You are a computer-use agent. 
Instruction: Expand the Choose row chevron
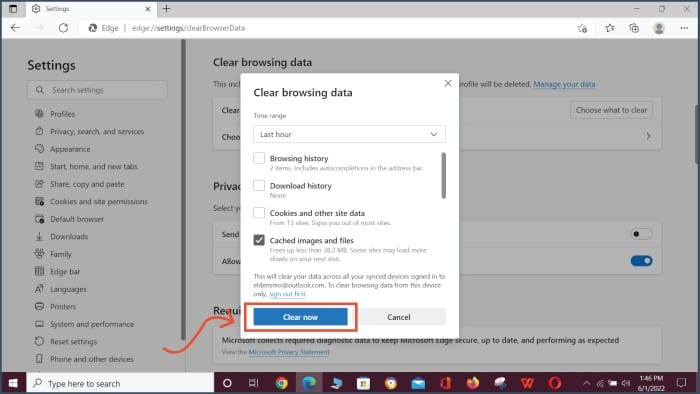coord(649,136)
